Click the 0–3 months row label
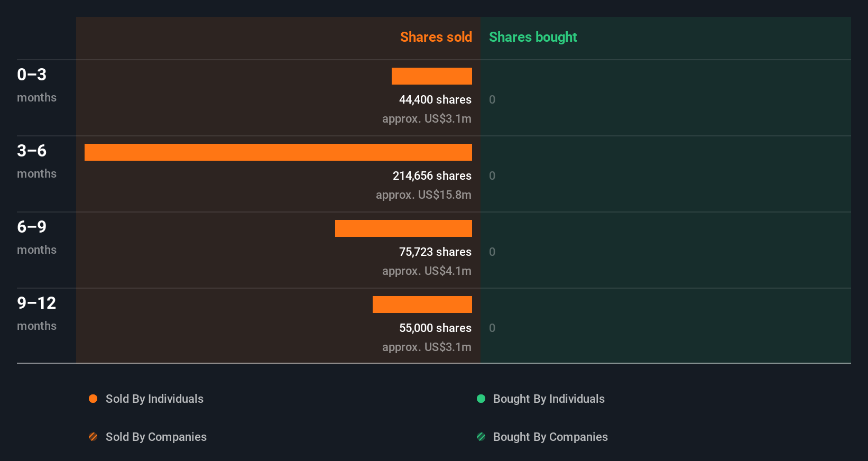The image size is (868, 461). pos(36,85)
